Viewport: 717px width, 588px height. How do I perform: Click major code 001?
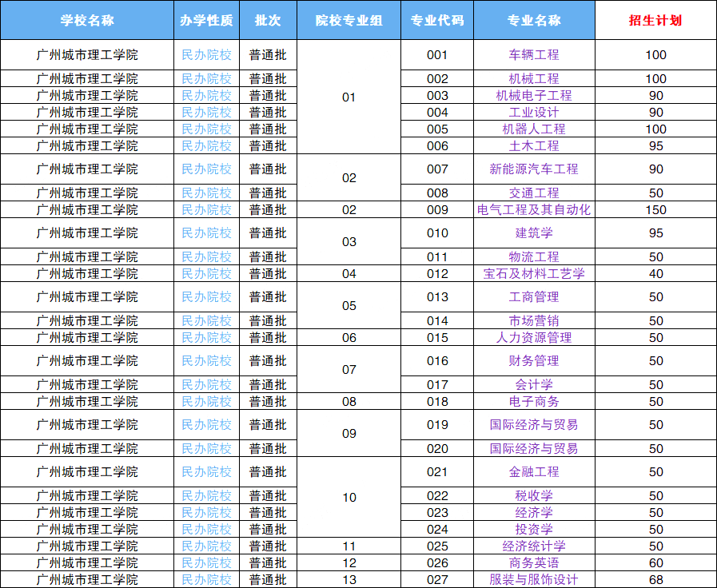point(437,55)
